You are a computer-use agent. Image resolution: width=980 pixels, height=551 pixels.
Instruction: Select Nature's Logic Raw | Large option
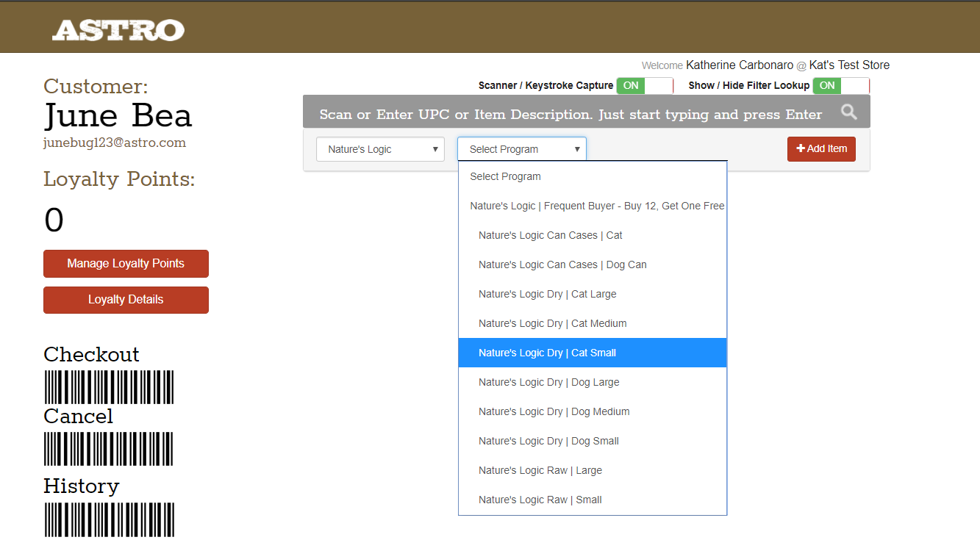point(593,470)
